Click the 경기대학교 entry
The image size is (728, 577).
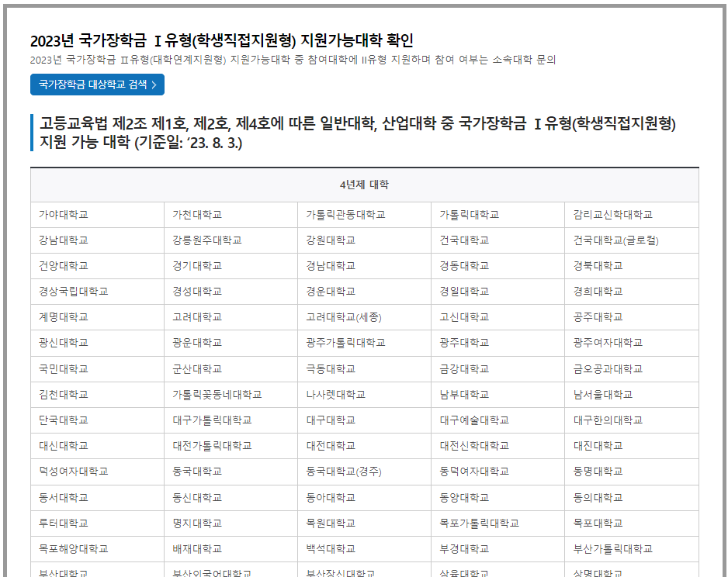coord(231,266)
